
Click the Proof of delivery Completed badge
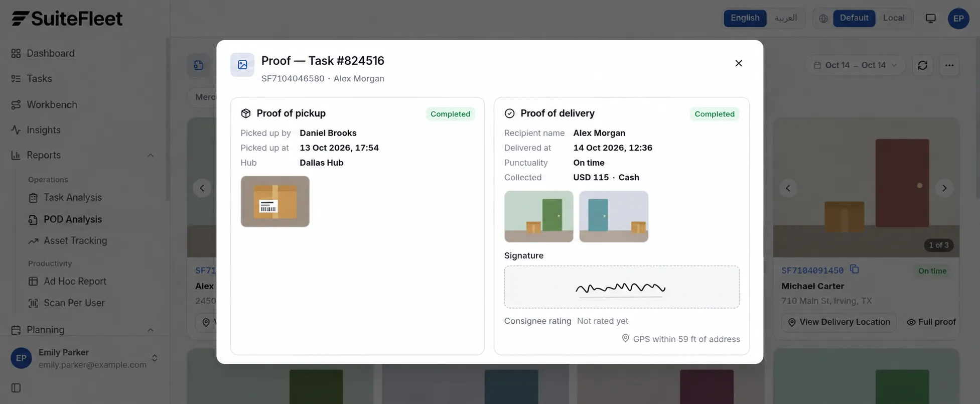click(714, 114)
